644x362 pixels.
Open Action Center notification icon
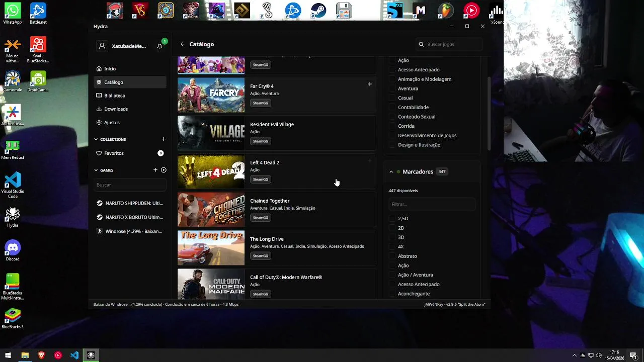click(x=633, y=355)
